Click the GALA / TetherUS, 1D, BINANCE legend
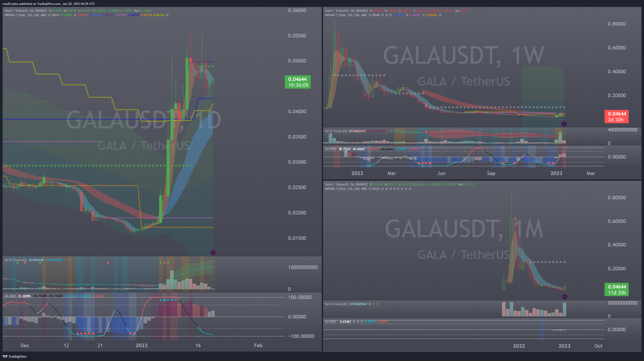644x361 pixels. pos(26,11)
